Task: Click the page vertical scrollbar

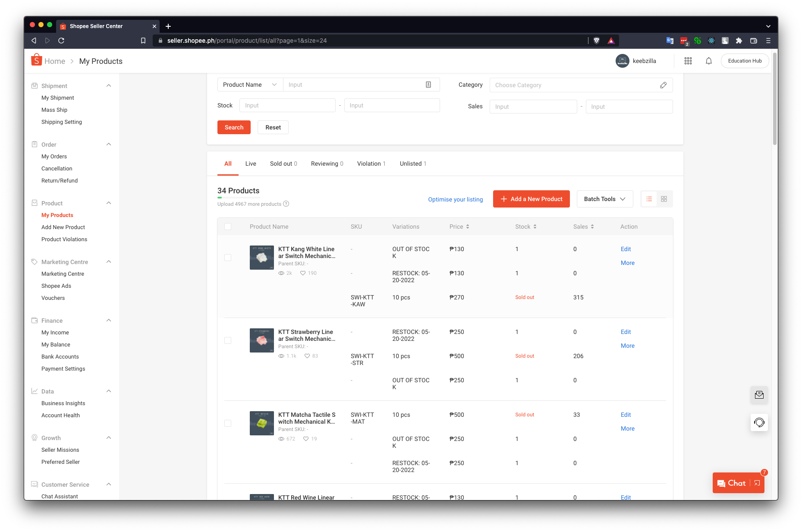Action: tap(774, 99)
